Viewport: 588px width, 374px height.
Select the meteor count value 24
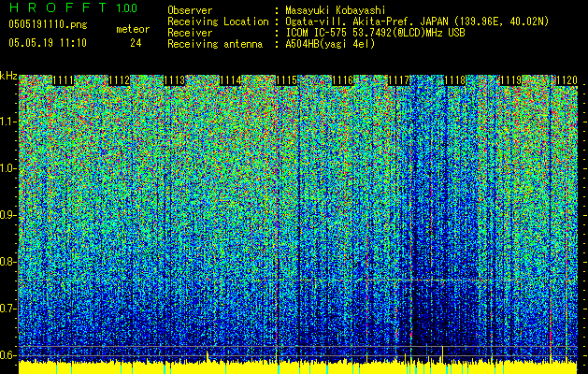click(x=136, y=43)
